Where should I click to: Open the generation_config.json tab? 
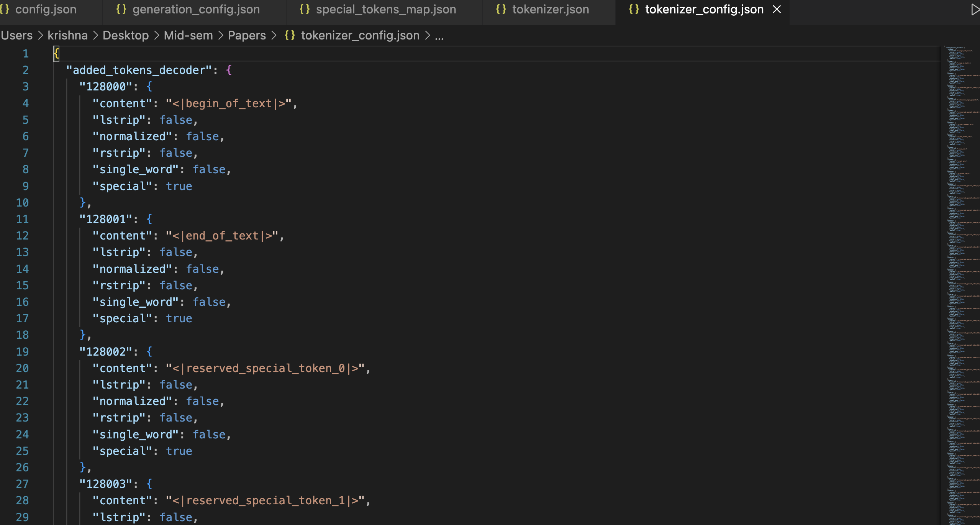coord(196,9)
